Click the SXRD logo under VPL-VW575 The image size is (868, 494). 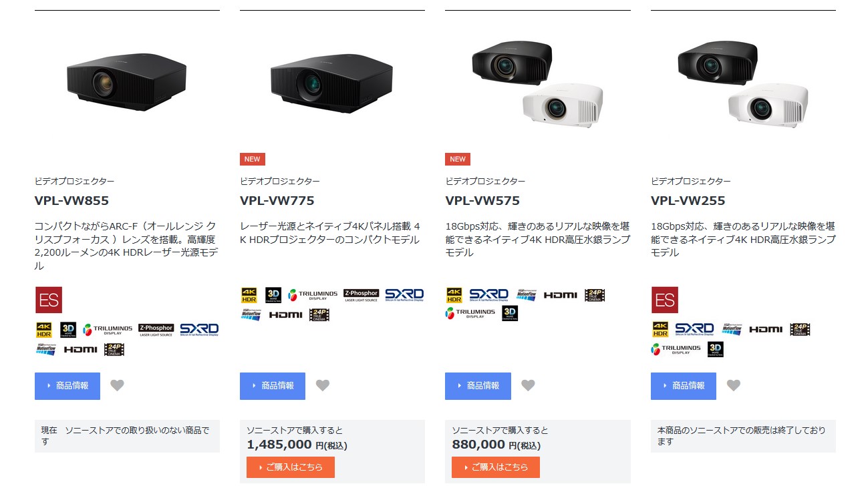488,294
